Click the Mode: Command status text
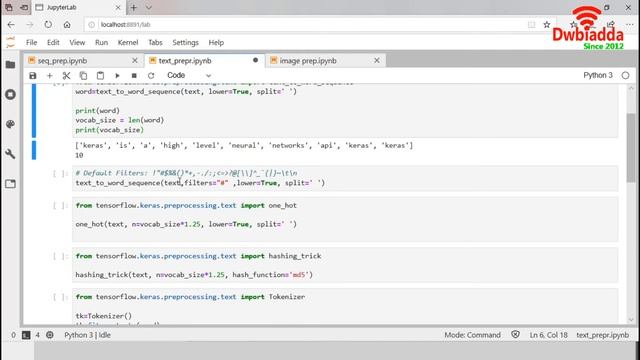 (472, 335)
